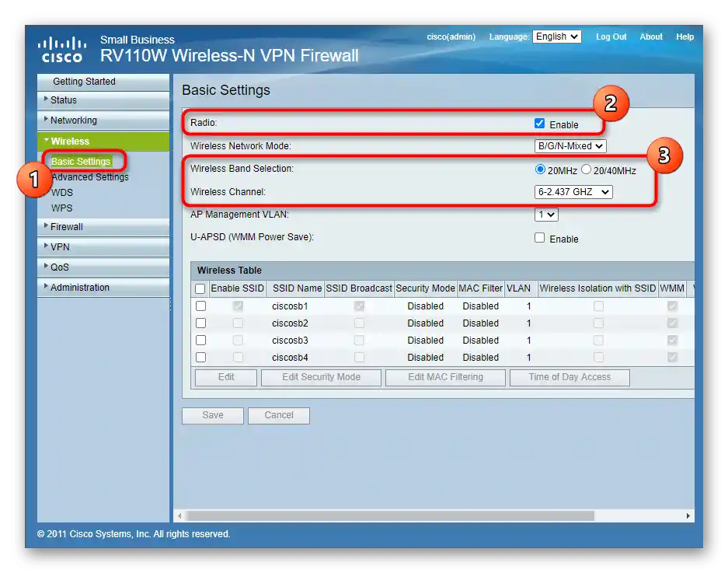
Task: Click the Wireless Isolation with SSID header
Action: [x=597, y=288]
